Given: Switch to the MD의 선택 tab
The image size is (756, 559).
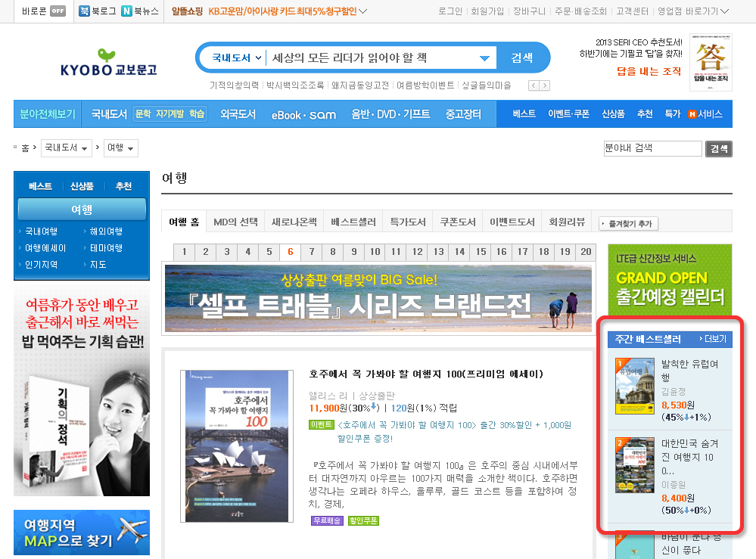Looking at the screenshot, I should click(235, 222).
